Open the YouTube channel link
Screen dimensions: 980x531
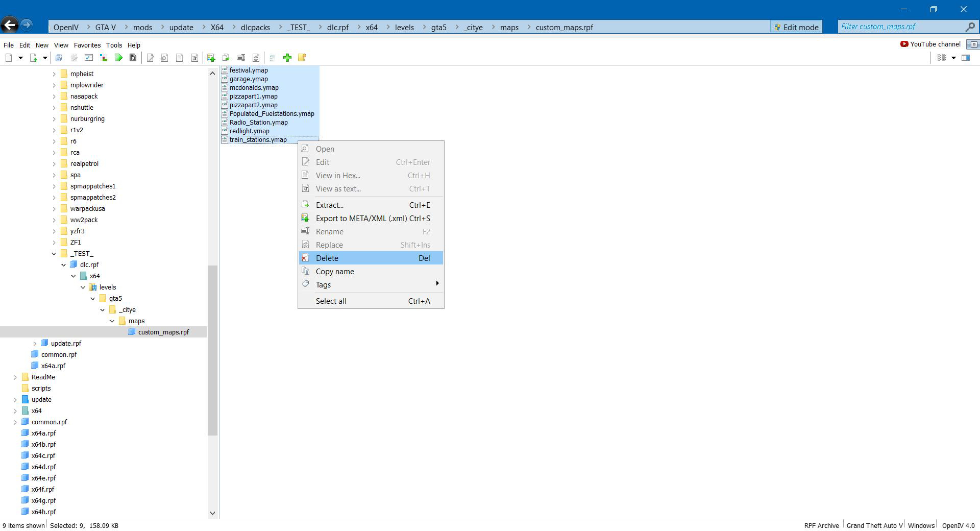[930, 44]
